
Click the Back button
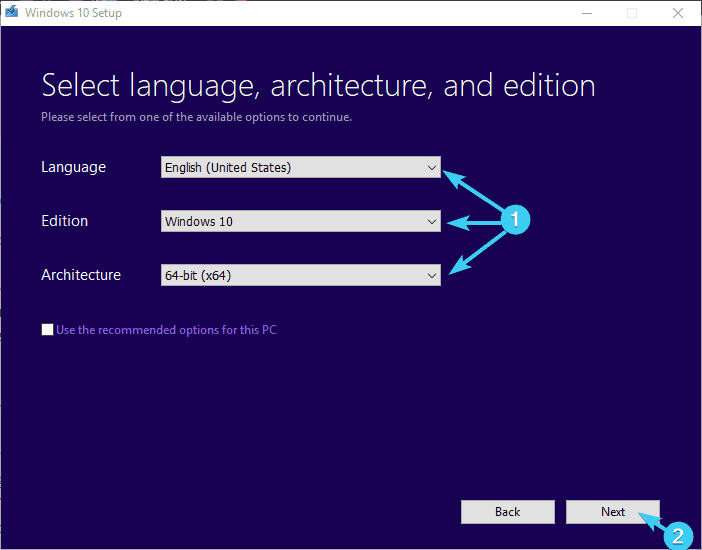pyautogui.click(x=508, y=511)
